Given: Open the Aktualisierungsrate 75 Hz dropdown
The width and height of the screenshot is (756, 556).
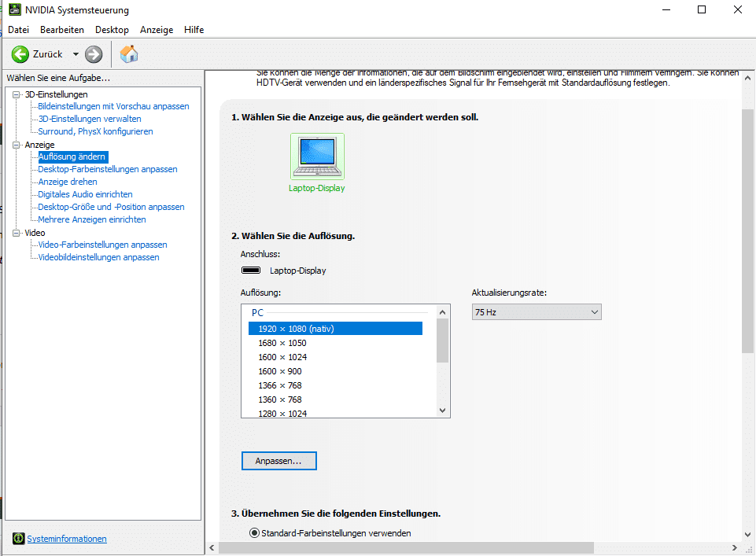Looking at the screenshot, I should coord(537,312).
